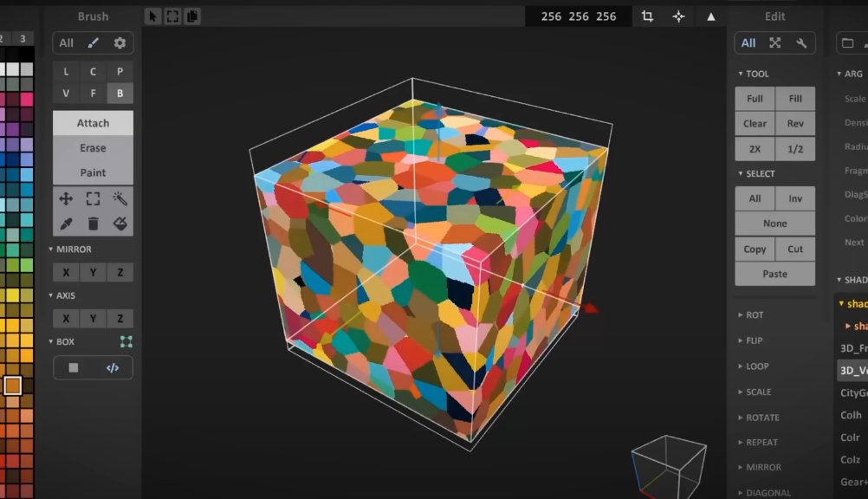Click the up triangle icon near dimensions

click(711, 16)
